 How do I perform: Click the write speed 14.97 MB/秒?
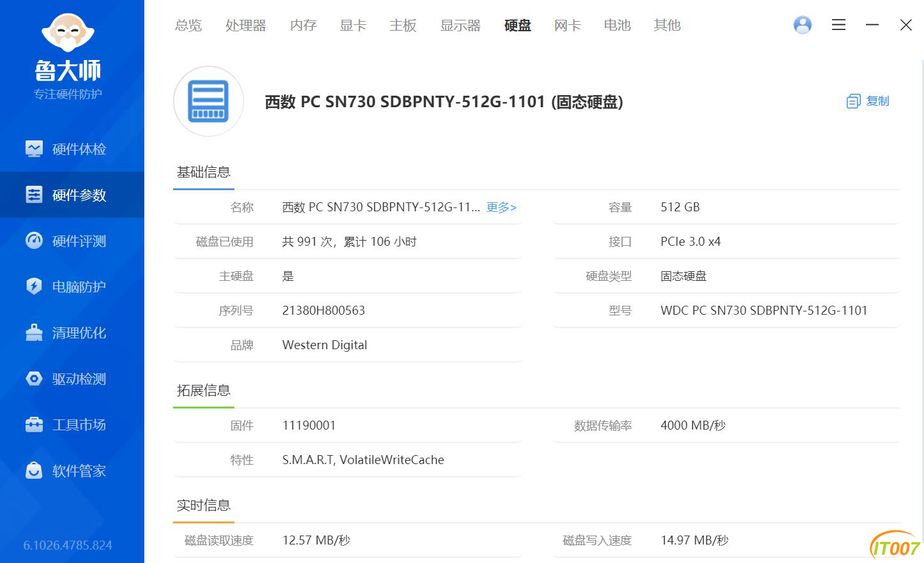(695, 541)
